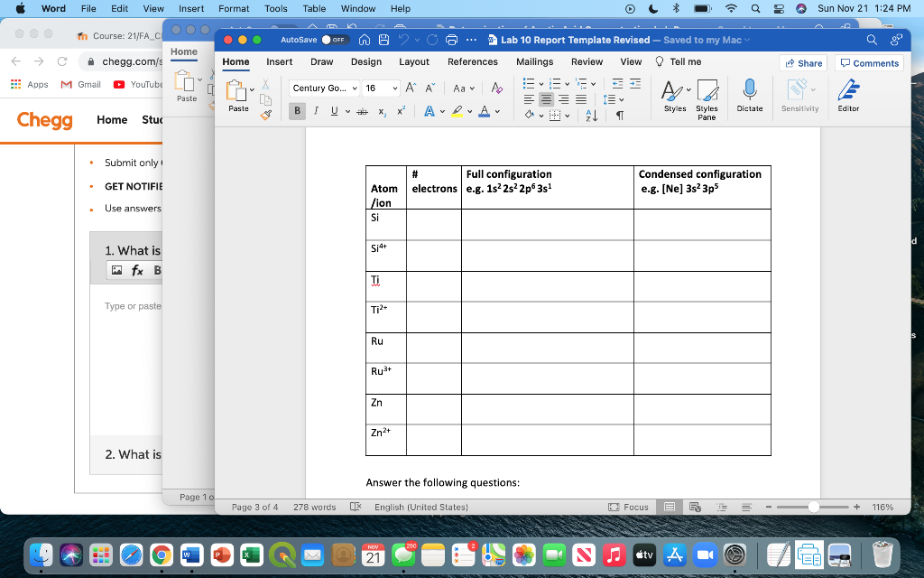Viewport: 924px width, 578px height.
Task: Open the Table menu in menu bar
Action: [313, 8]
